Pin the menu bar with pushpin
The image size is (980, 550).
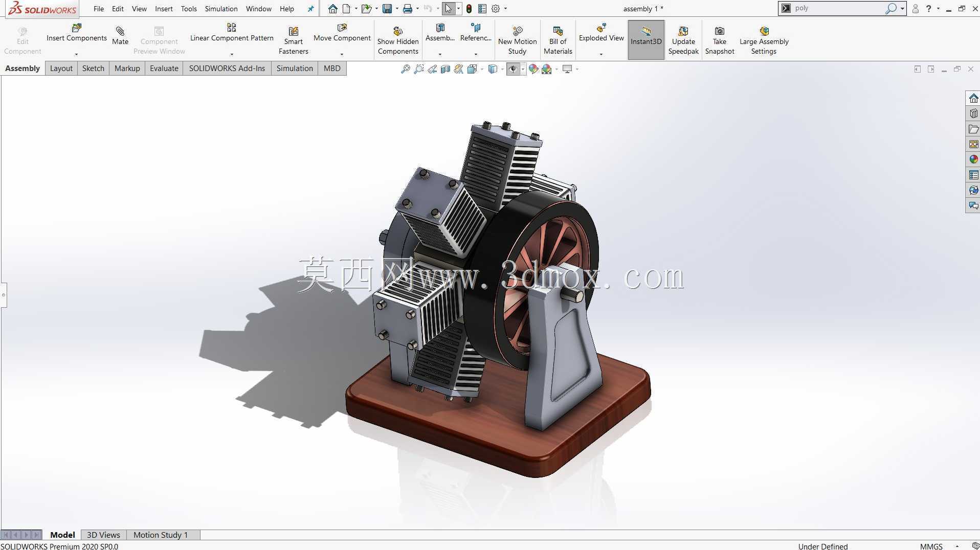click(x=310, y=9)
